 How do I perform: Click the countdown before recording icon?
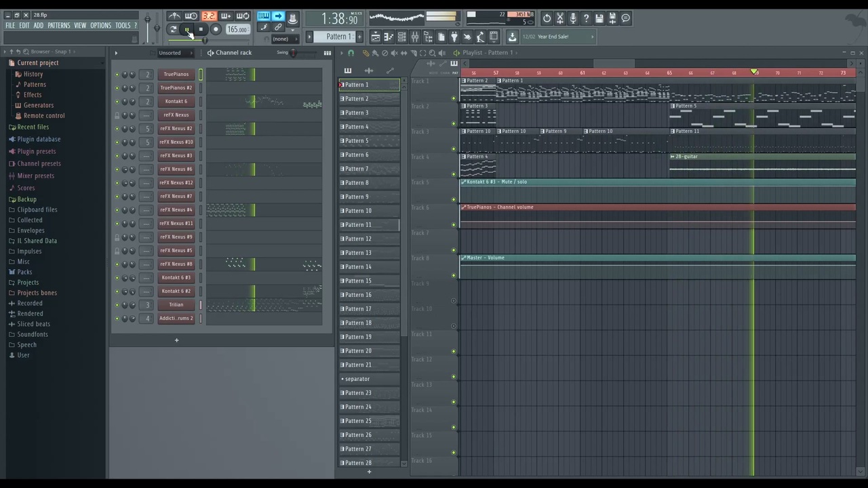pyautogui.click(x=209, y=17)
